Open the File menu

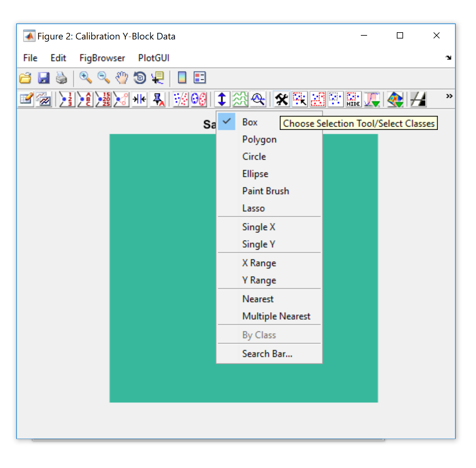[x=30, y=58]
